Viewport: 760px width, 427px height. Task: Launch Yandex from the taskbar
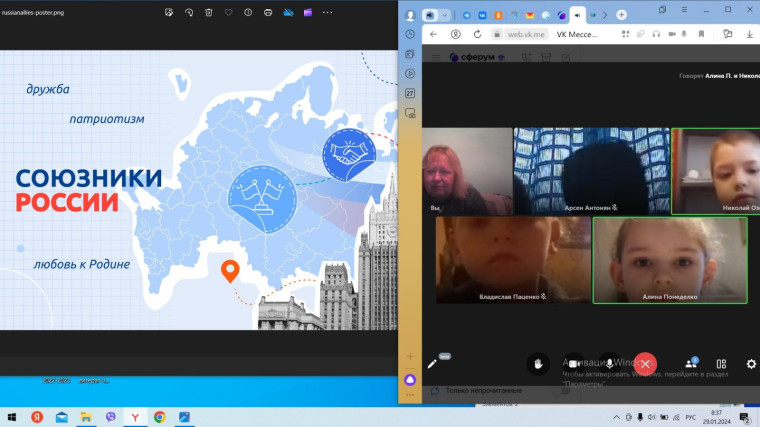37,417
